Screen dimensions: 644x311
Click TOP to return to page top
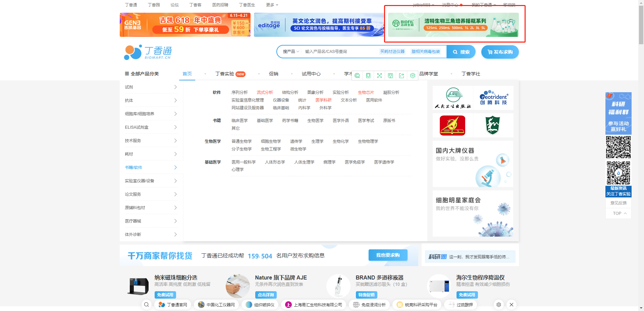click(618, 213)
